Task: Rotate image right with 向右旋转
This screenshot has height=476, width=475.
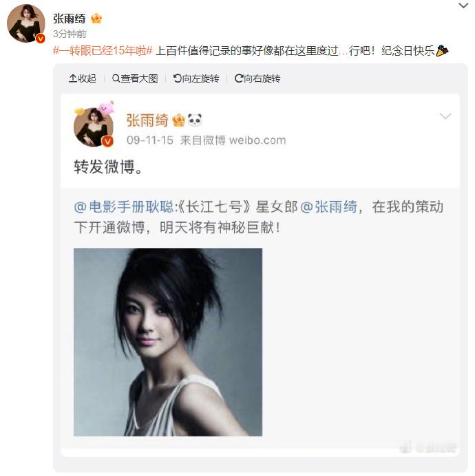Action: (257, 78)
